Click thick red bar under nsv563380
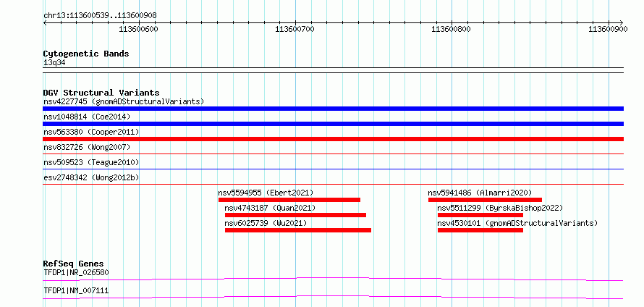The image size is (644, 307). point(333,139)
